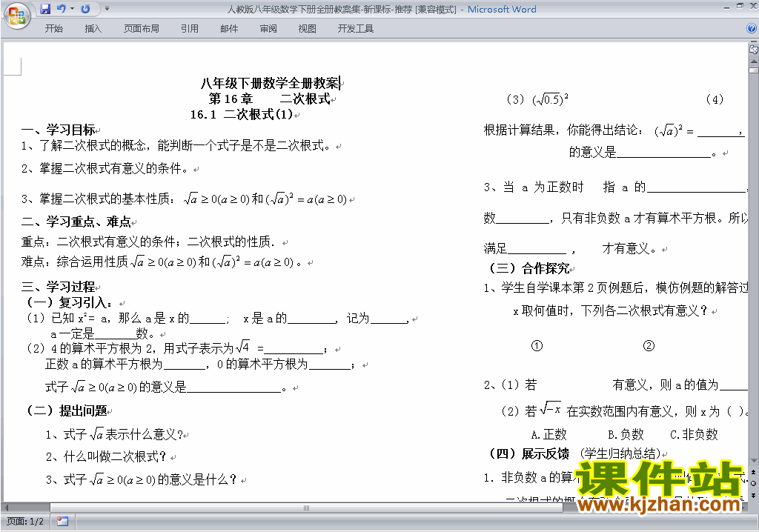Switch to the 引用 tab
The image size is (759, 532).
189,29
